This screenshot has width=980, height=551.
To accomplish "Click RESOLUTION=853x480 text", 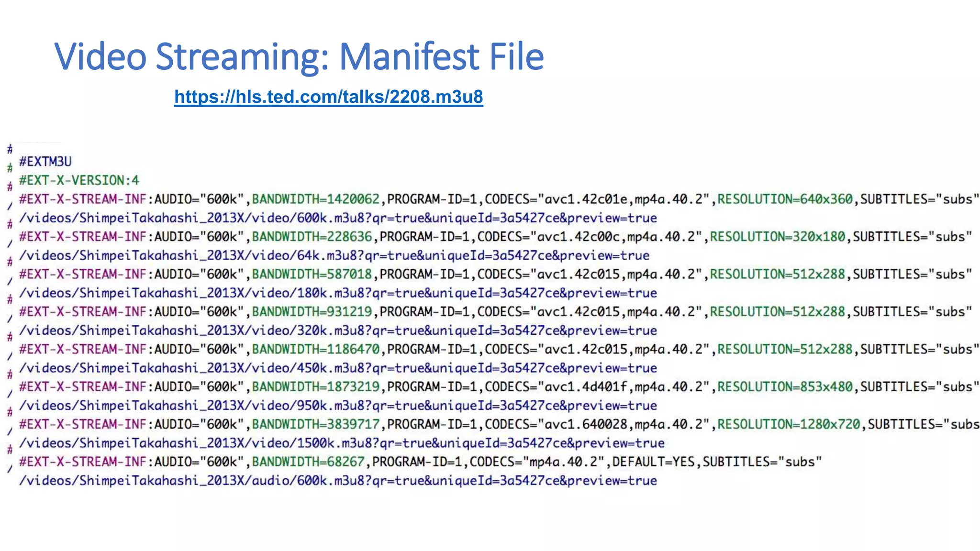I will pos(785,387).
